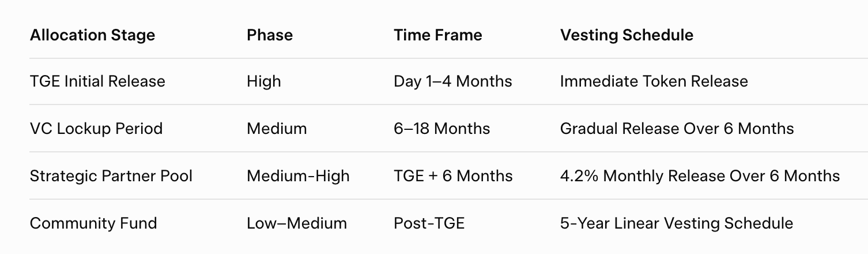Click the High phase cell

[264, 81]
